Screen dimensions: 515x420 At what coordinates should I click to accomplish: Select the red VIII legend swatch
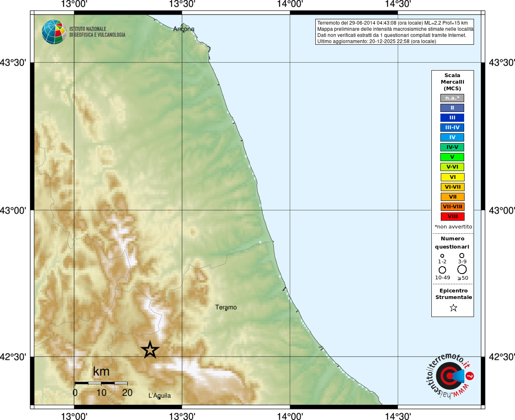click(452, 217)
